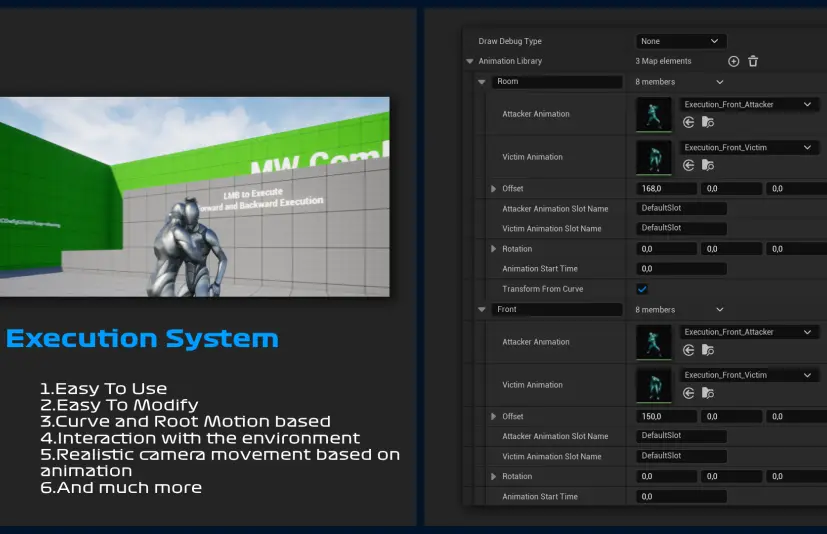
Task: Expand the Front Rotation property
Action: pyautogui.click(x=493, y=476)
